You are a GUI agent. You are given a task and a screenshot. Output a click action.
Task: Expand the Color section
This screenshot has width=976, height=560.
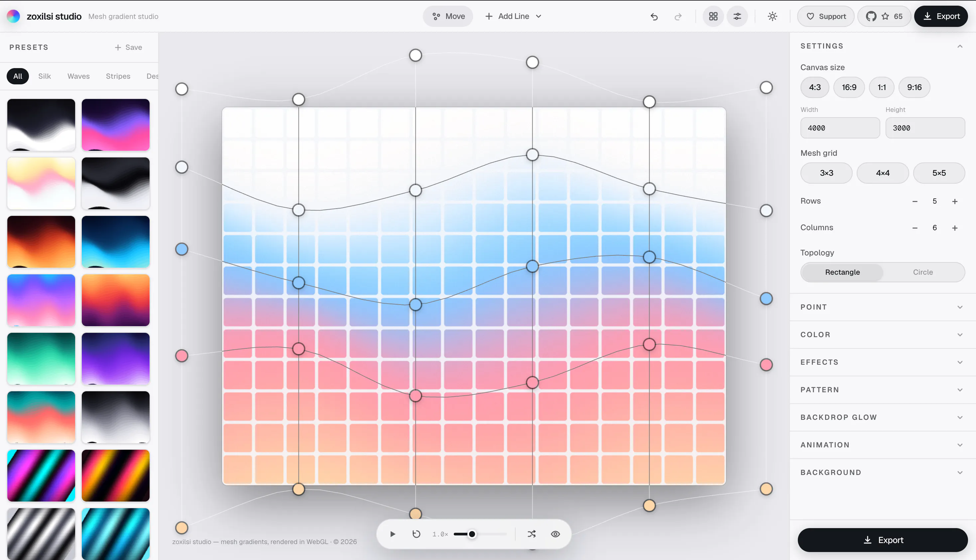click(883, 334)
